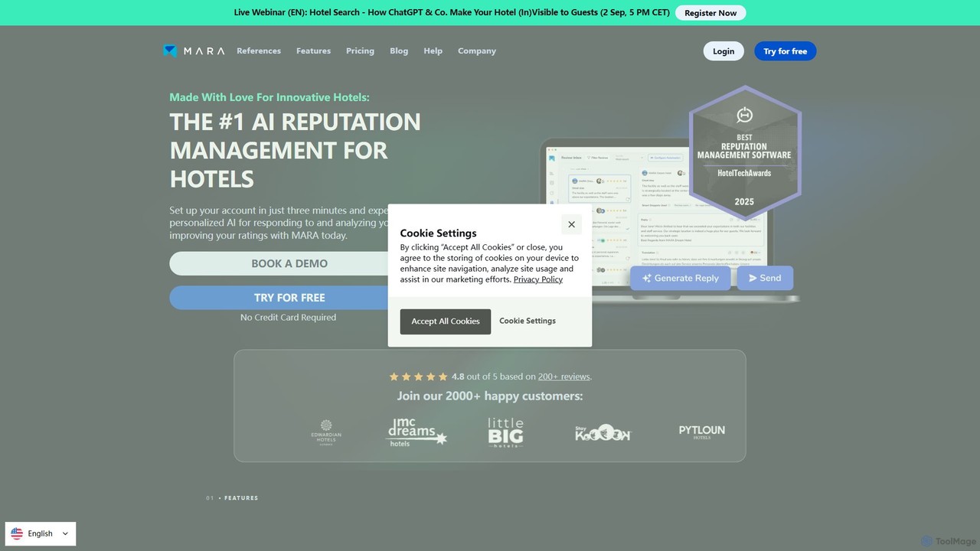Click the MARA logo icon
This screenshot has width=980, height=551.
click(170, 51)
